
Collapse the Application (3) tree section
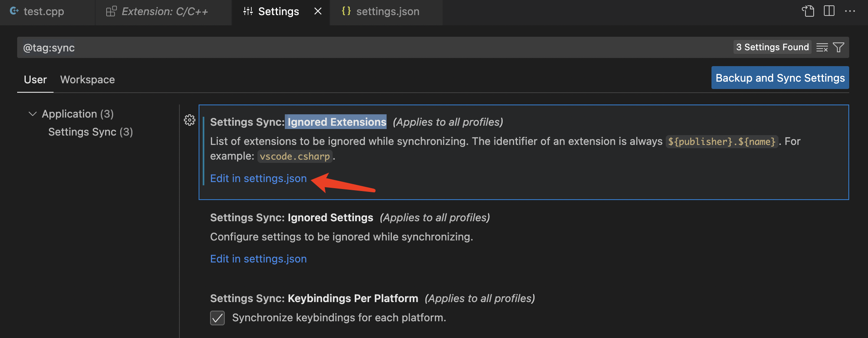(x=33, y=114)
